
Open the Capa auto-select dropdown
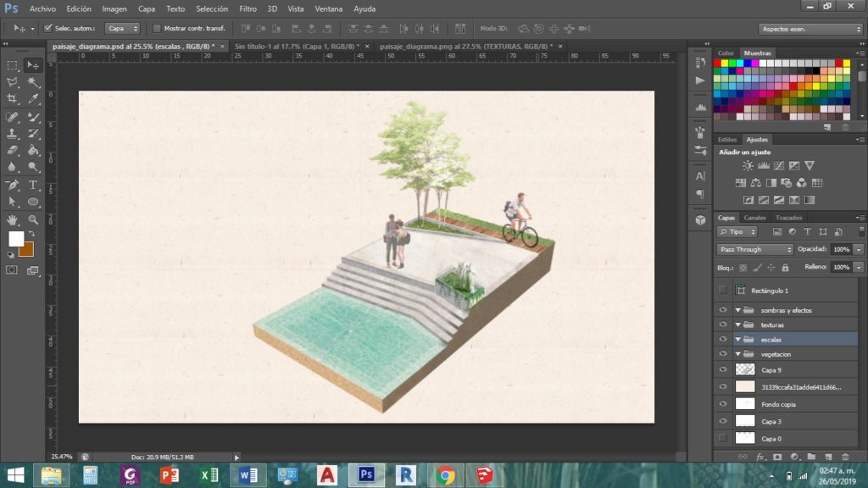122,28
